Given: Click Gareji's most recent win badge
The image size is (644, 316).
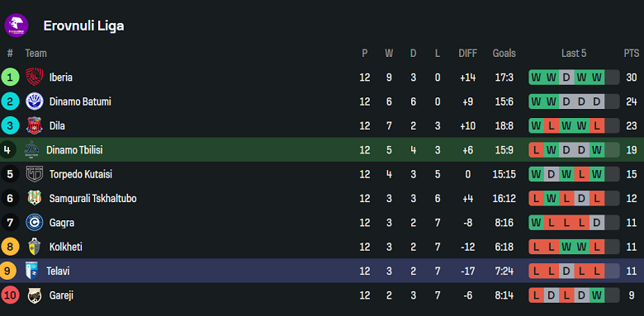Looking at the screenshot, I should click(597, 295).
